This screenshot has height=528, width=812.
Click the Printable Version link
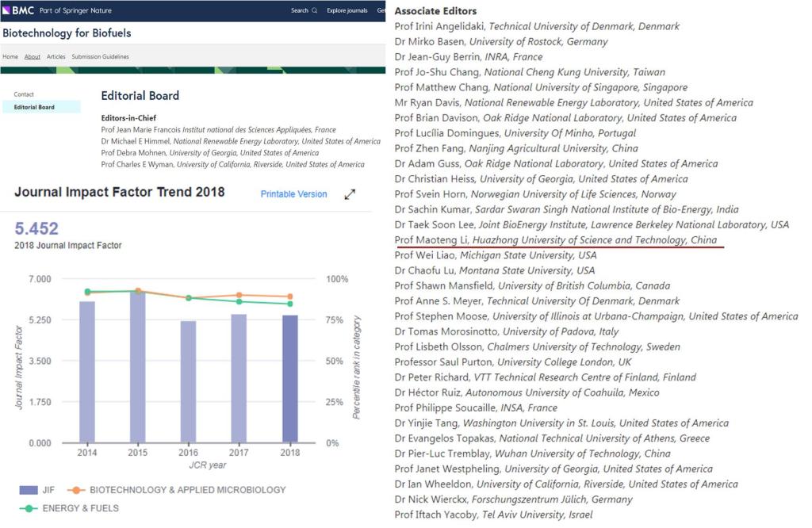[293, 194]
